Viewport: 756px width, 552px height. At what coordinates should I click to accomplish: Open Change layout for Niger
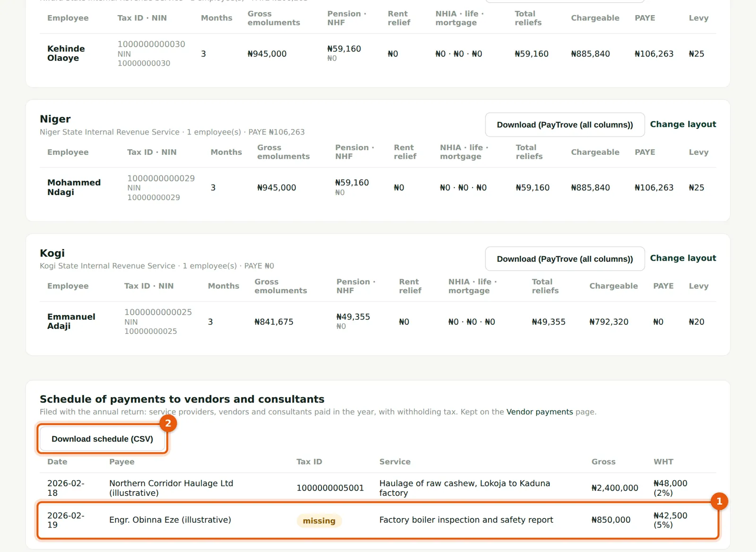pos(683,124)
